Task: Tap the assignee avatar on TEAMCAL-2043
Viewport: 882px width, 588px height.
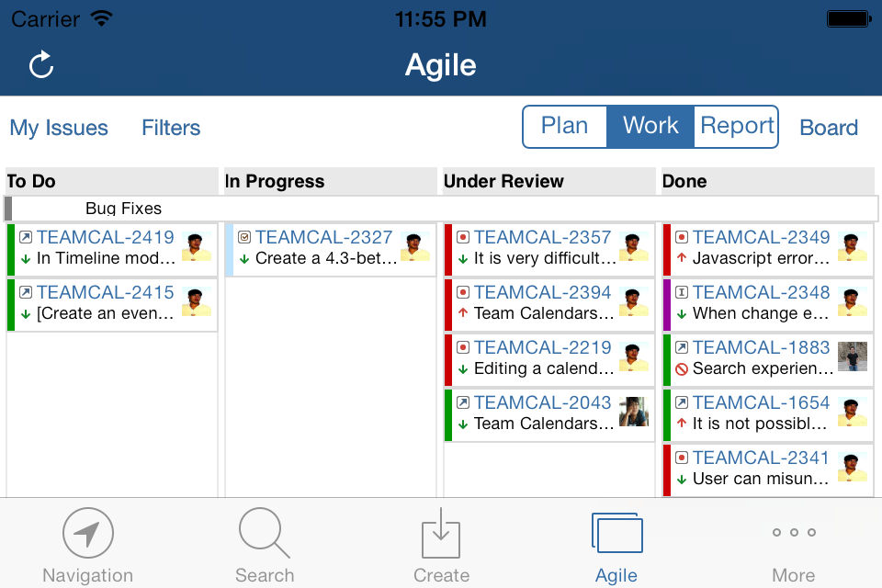Action: (x=634, y=413)
